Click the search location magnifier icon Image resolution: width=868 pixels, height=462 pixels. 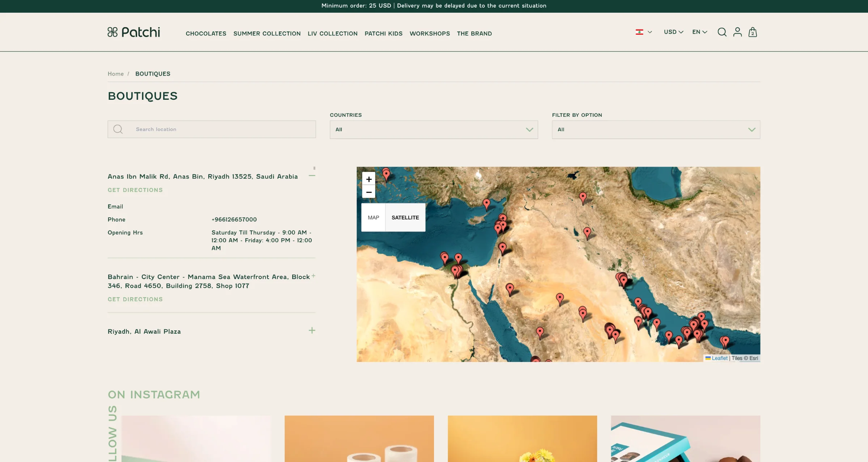pos(118,129)
